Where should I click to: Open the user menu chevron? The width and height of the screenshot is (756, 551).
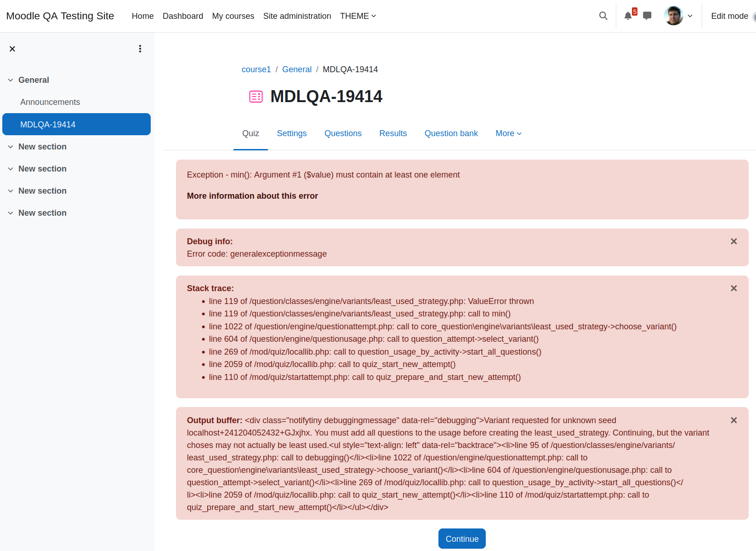point(690,16)
